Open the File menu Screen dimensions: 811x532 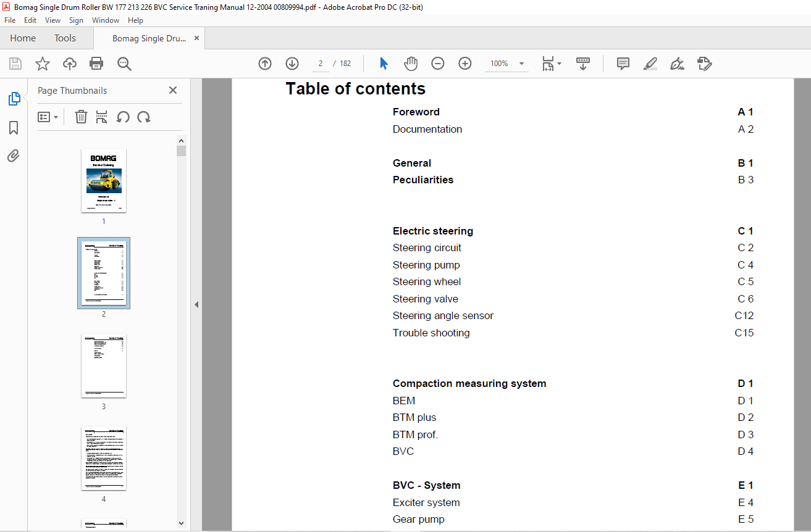10,20
